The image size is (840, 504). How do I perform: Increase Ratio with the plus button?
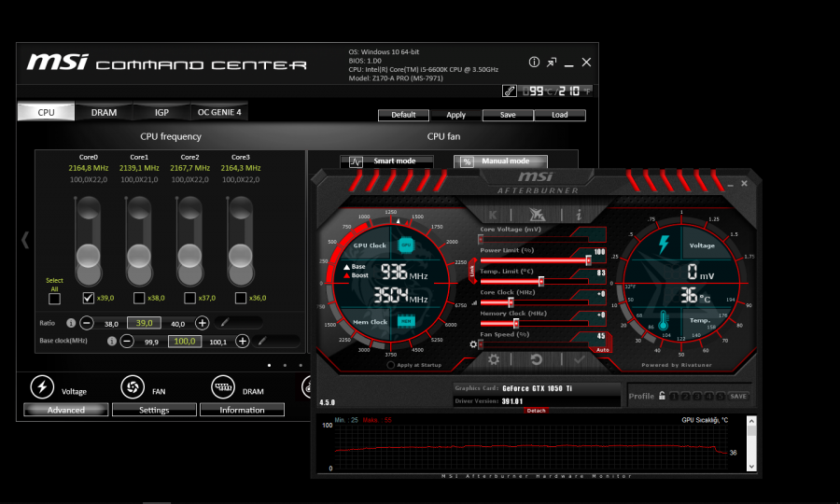(202, 323)
